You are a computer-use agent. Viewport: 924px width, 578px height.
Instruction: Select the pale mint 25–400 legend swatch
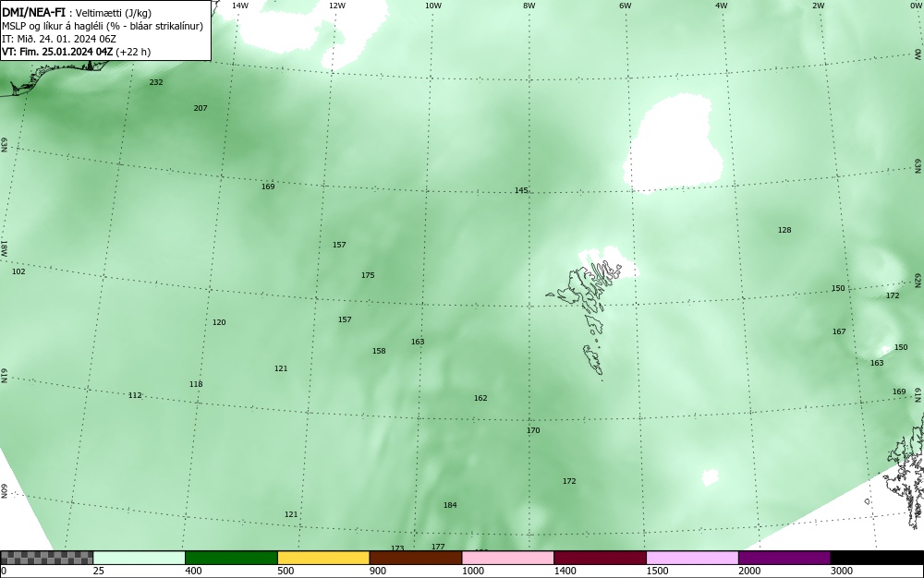(x=140, y=558)
